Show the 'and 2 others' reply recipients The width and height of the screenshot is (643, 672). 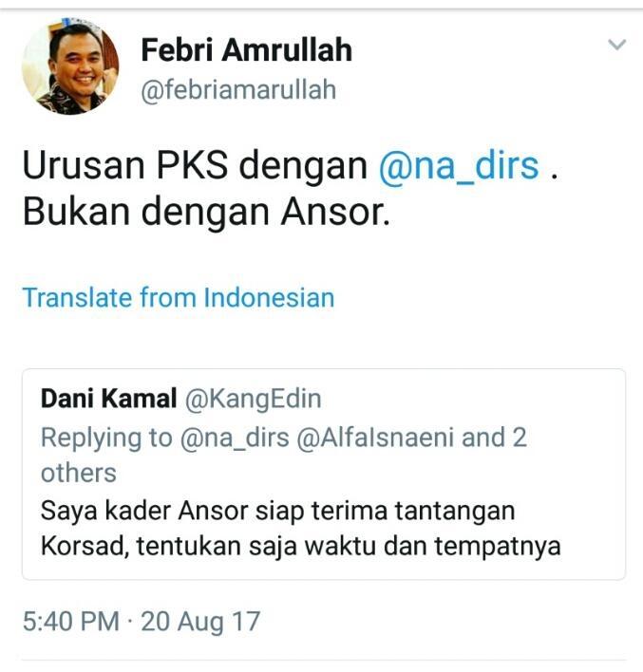tap(494, 438)
